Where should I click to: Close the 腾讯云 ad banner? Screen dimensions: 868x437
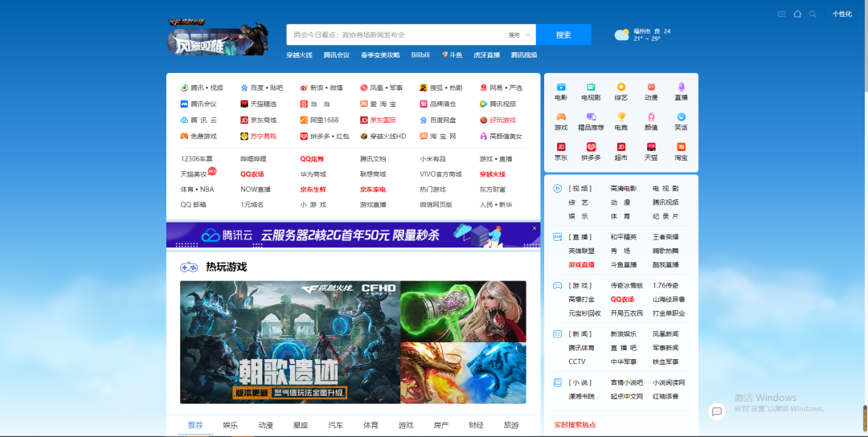[x=534, y=228]
